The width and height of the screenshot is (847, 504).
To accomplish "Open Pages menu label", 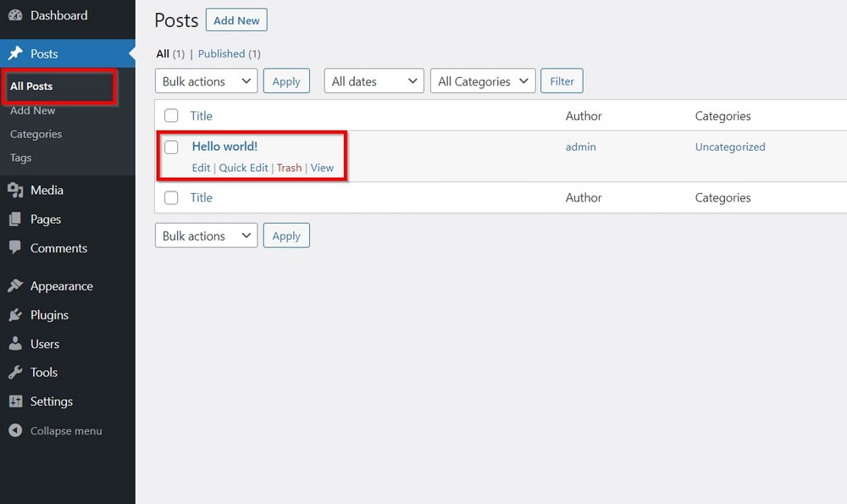I will [46, 219].
